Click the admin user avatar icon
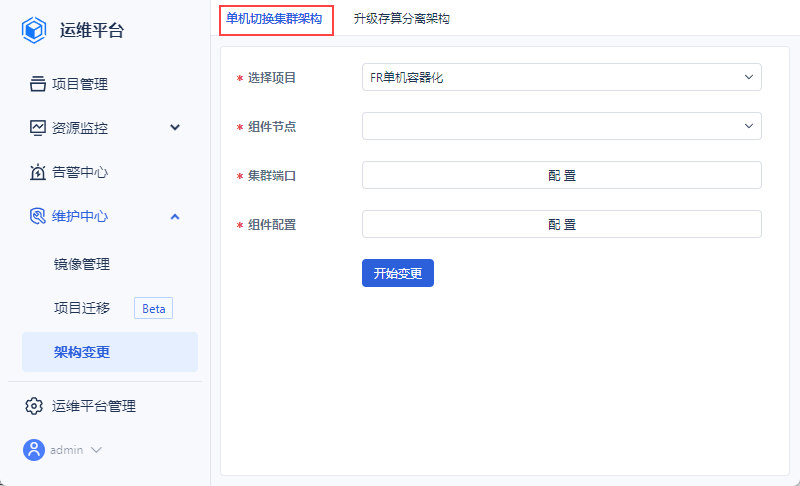Screen dimensions: 800x486 (34, 450)
